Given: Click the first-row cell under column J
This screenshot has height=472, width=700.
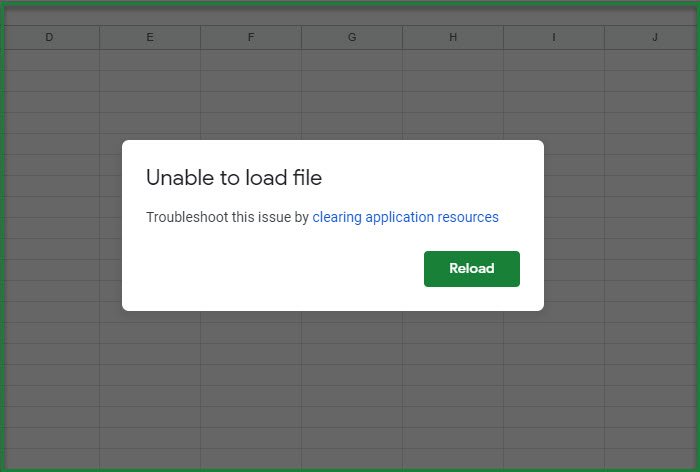Looking at the screenshot, I should coord(654,59).
